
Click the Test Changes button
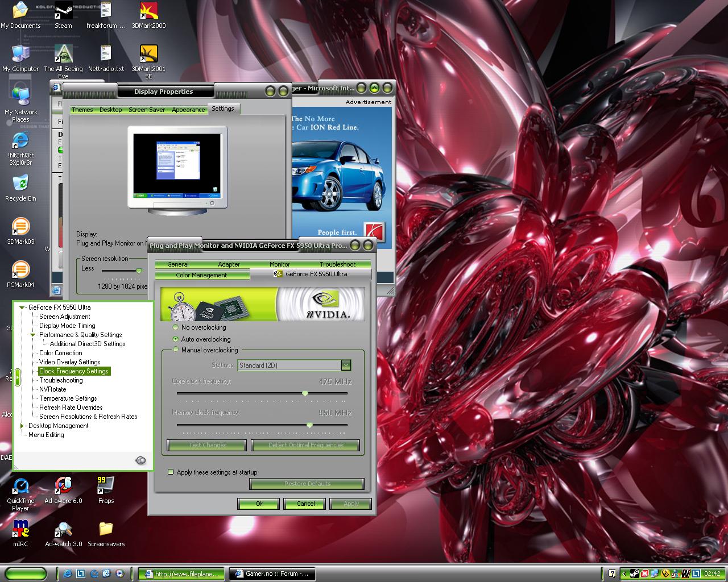tap(206, 445)
